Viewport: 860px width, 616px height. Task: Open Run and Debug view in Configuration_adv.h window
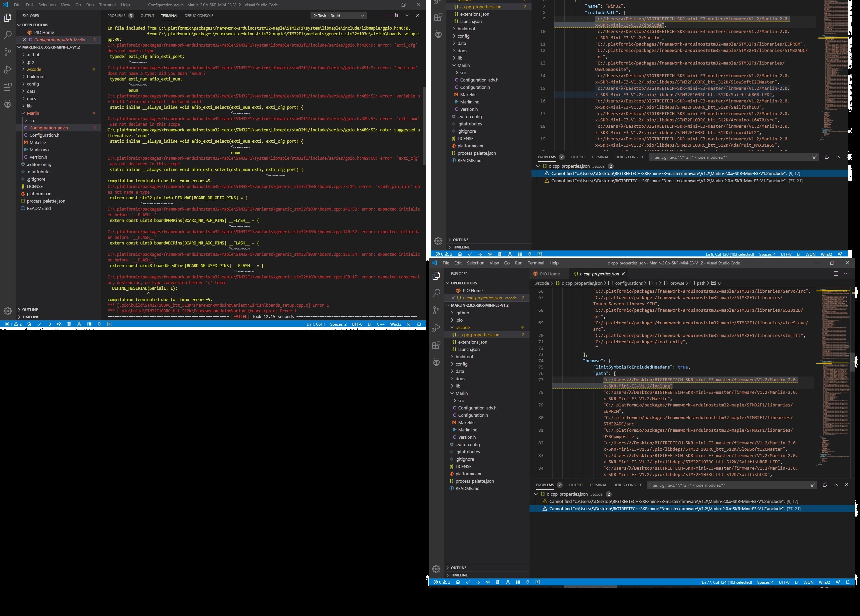click(x=8, y=70)
